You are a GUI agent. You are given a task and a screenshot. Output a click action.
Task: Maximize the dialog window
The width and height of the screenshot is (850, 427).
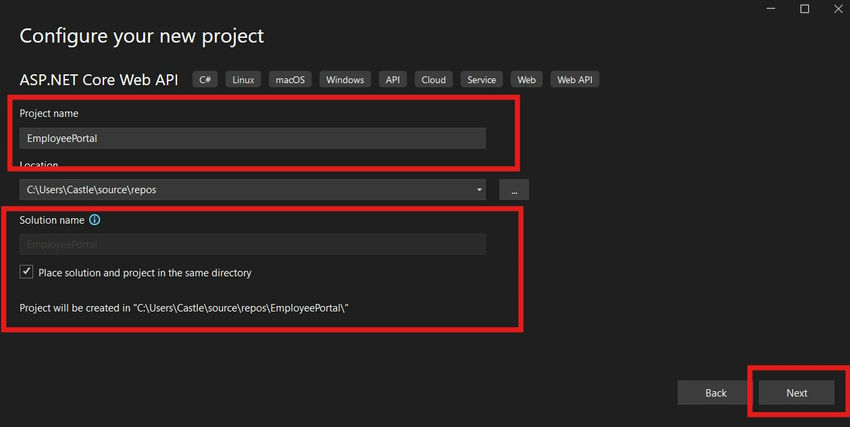[x=804, y=9]
